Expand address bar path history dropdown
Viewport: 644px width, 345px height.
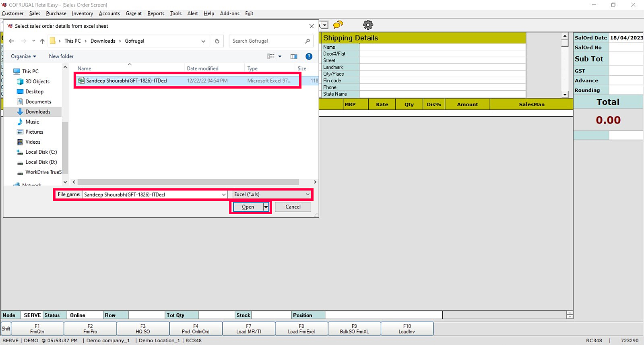coord(203,41)
